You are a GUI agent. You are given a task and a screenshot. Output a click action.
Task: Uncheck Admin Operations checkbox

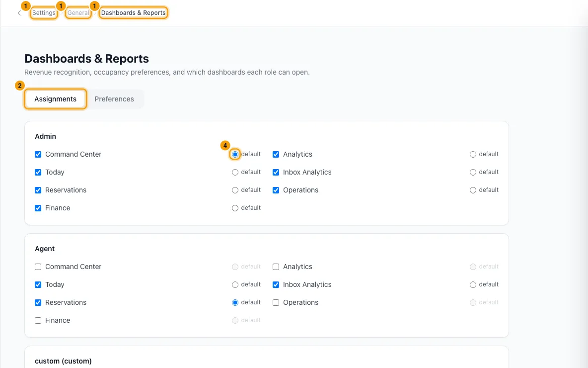pos(276,190)
